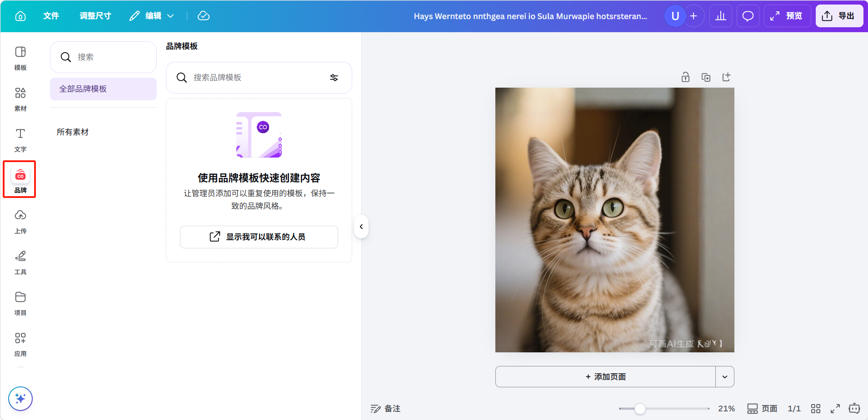Lock the page using the lock icon

click(x=685, y=77)
